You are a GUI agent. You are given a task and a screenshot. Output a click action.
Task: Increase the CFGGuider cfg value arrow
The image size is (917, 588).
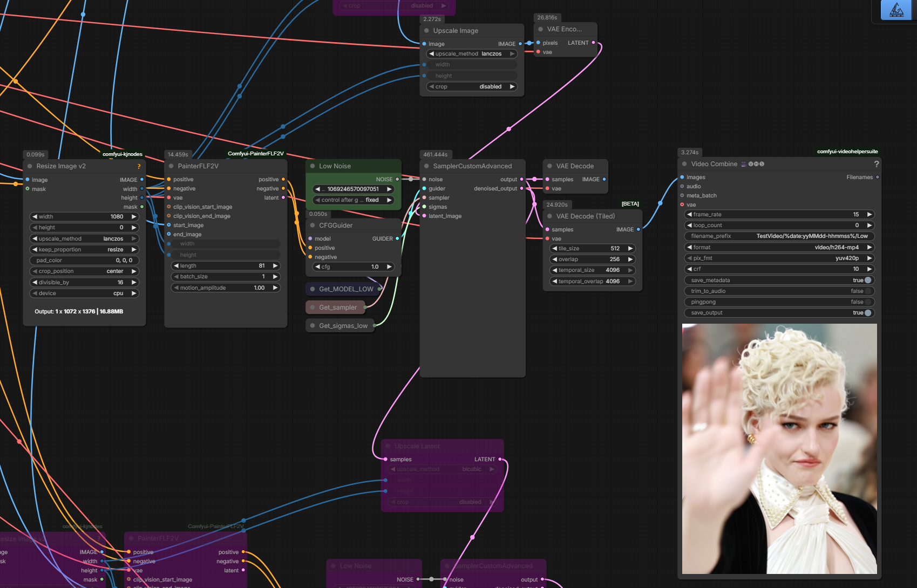389,267
